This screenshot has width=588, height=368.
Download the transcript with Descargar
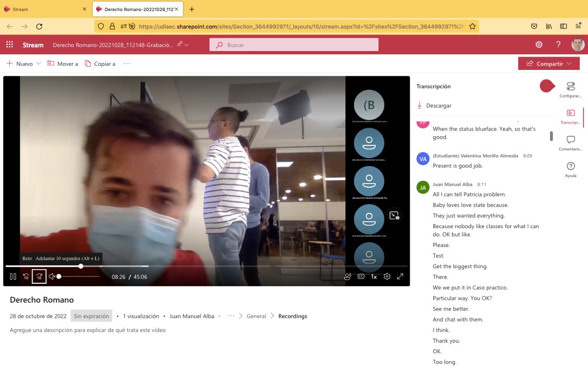tap(434, 105)
